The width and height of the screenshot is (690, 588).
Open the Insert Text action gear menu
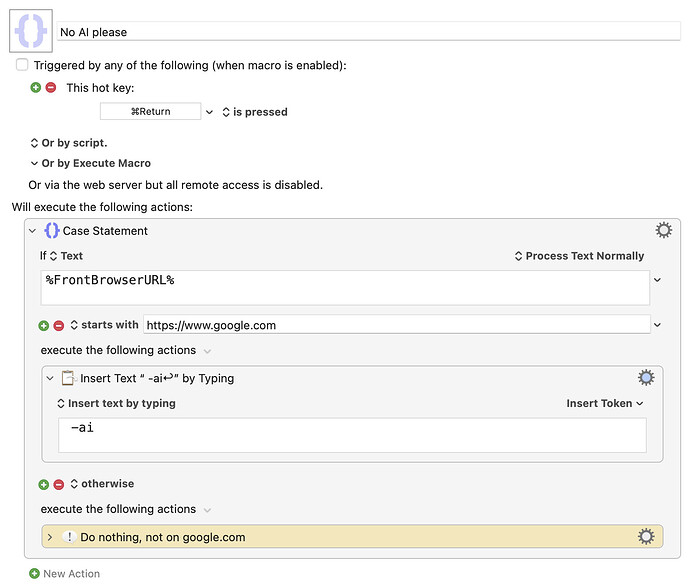tap(646, 378)
